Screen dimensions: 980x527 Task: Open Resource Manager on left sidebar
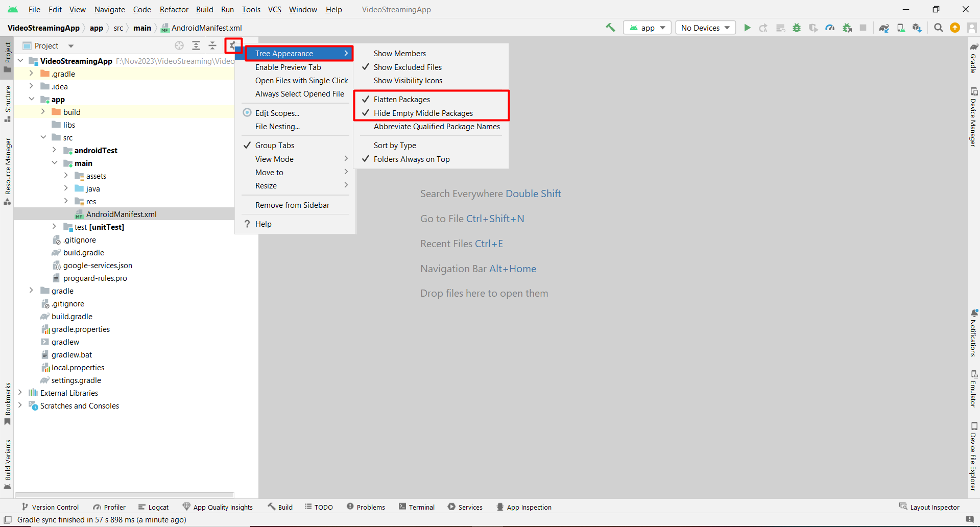coord(8,171)
